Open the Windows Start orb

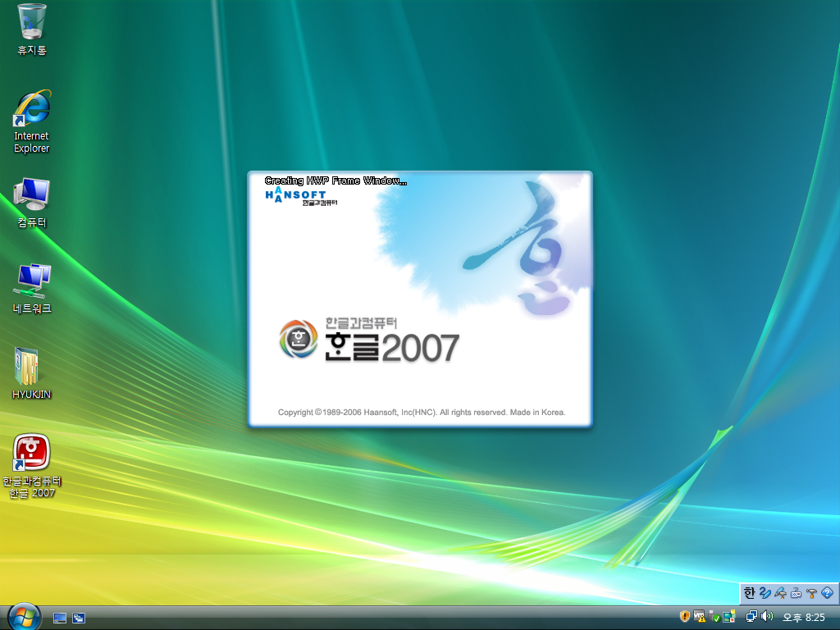[x=24, y=617]
